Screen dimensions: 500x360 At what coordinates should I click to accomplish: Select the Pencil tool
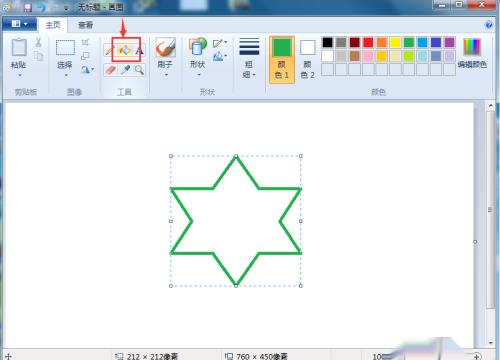[109, 51]
